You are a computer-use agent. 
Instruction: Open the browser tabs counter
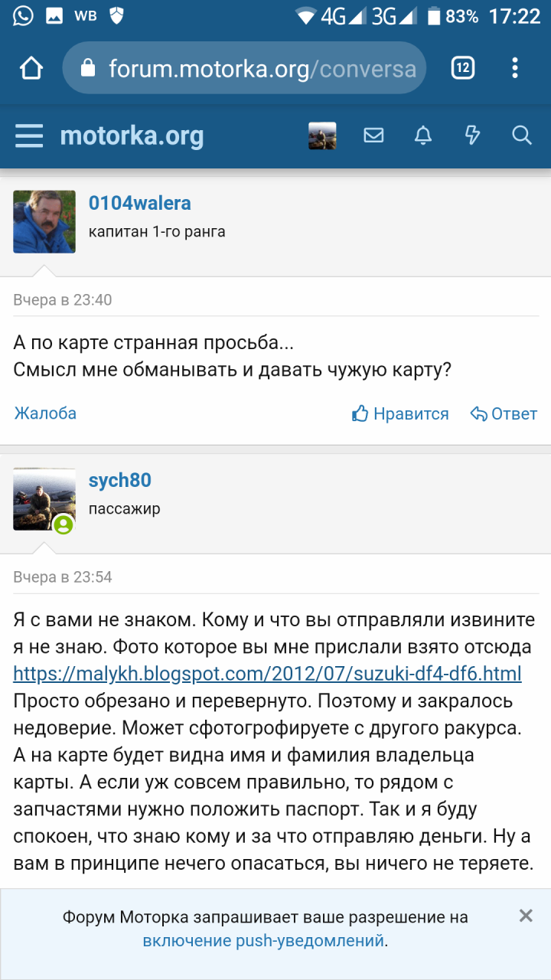(x=462, y=69)
